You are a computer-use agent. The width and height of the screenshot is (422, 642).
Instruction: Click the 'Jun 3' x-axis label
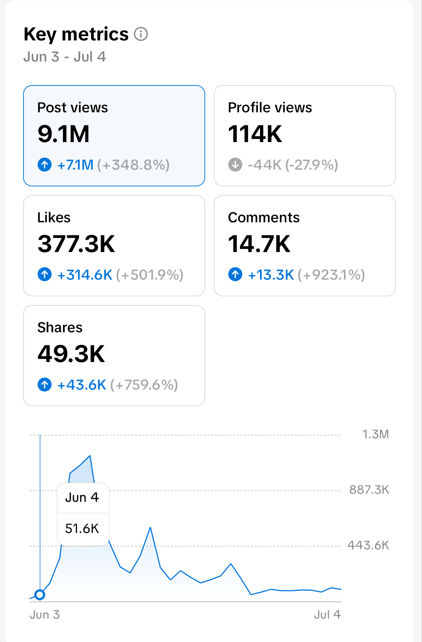(x=45, y=615)
